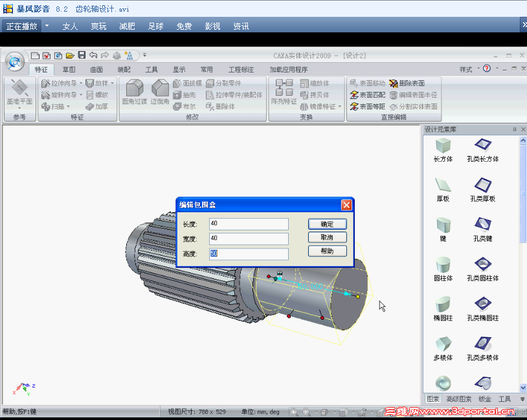Expand the quick access toolbar customize arrow

point(144,55)
